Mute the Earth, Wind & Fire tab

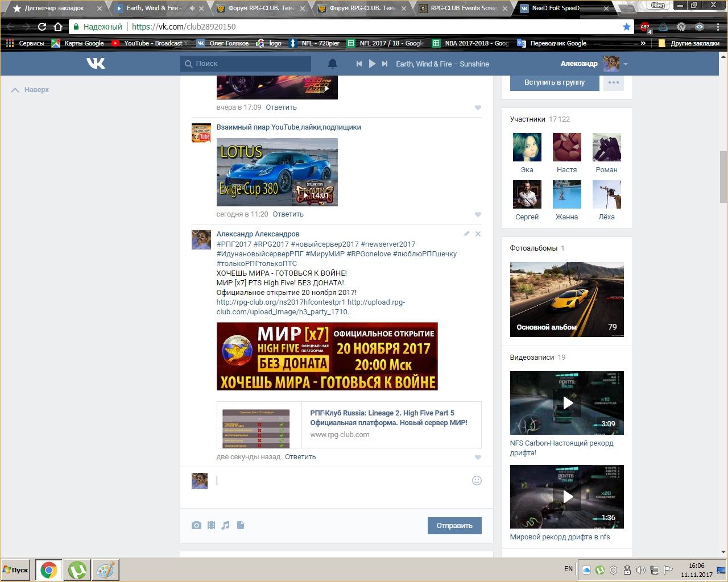click(192, 8)
